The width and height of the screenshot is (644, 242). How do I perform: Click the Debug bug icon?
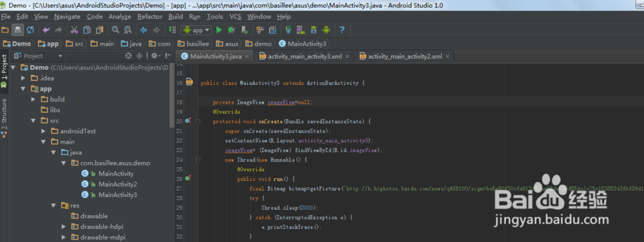click(x=232, y=30)
